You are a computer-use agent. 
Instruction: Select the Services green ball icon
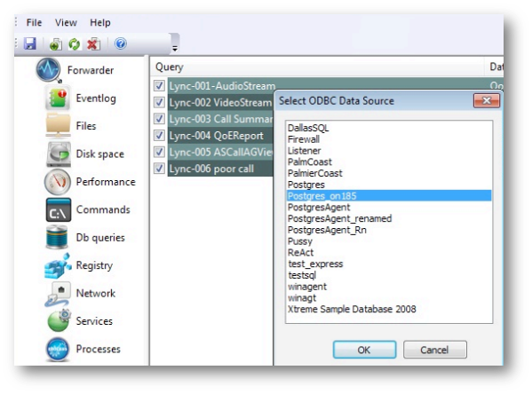(x=59, y=320)
